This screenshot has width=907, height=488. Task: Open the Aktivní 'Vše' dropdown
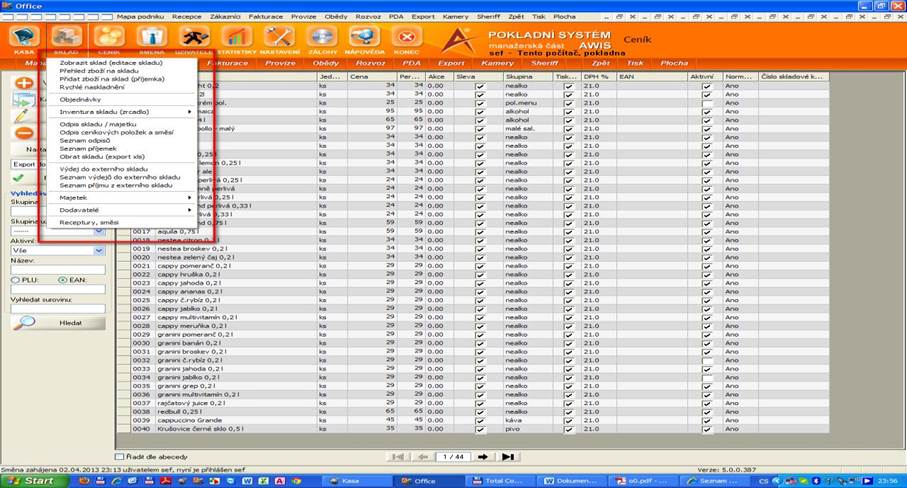[x=99, y=250]
